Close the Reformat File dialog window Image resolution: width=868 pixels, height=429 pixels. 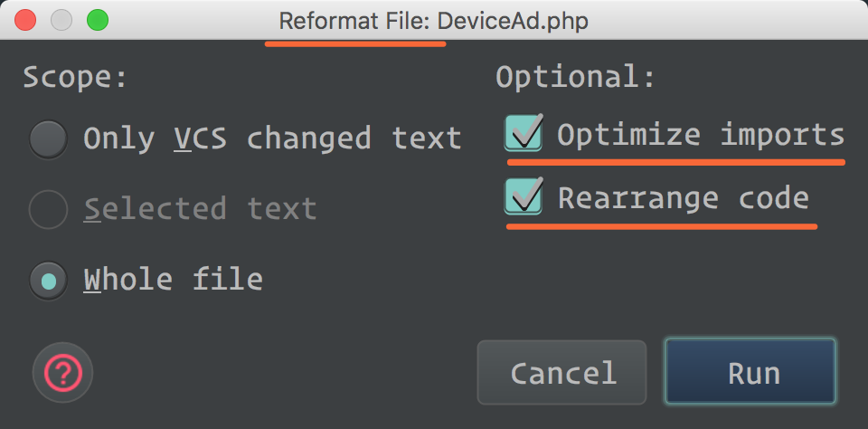pos(26,19)
